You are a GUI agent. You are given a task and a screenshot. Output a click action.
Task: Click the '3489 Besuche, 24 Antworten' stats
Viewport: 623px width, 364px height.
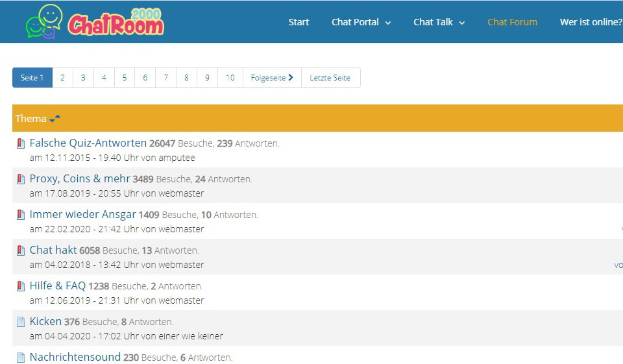point(192,179)
